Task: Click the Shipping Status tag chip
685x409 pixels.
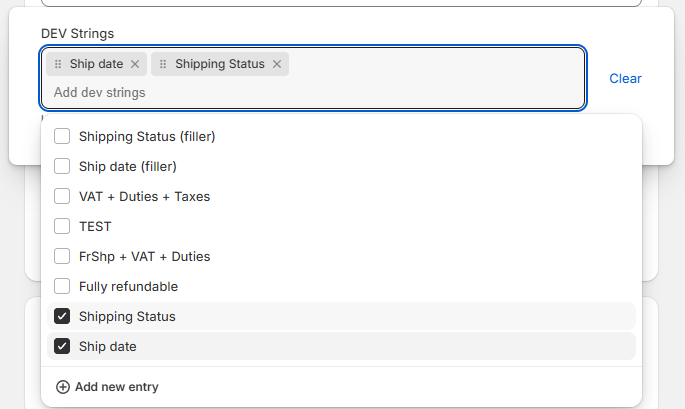Action: pyautogui.click(x=220, y=64)
